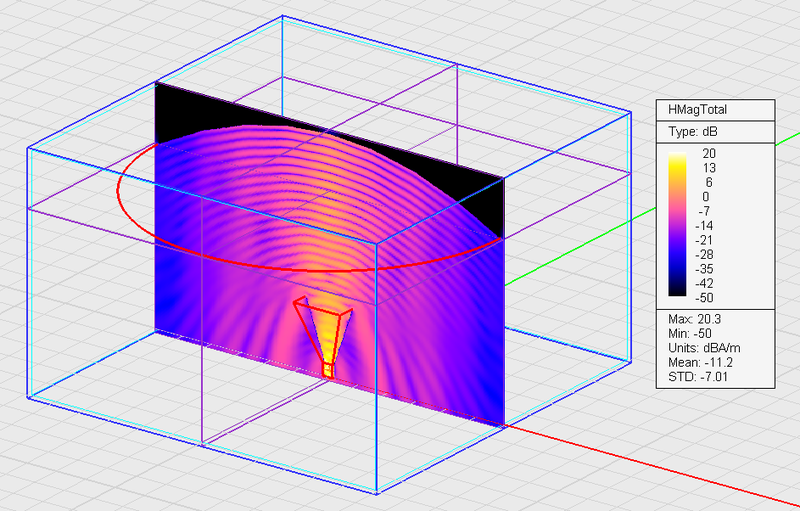Click the 'Type: dB' legend label
800x511 pixels.
point(692,132)
